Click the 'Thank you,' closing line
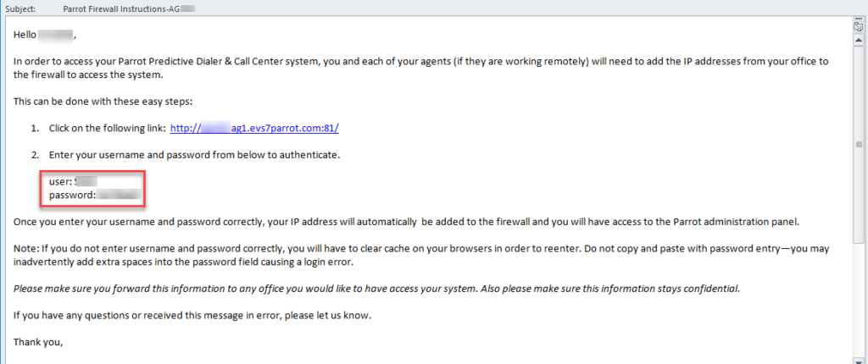The image size is (868, 364). [x=38, y=343]
